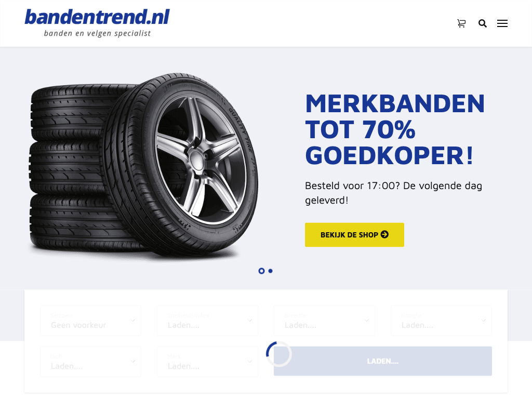The width and height of the screenshot is (532, 399).
Task: Open the shopping cart icon
Action: [461, 23]
